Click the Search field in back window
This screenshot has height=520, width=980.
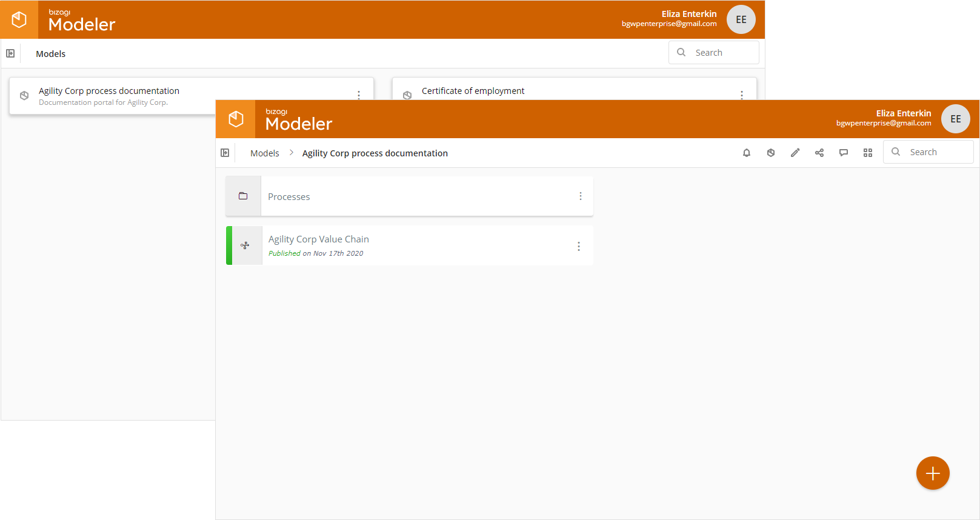coord(714,53)
